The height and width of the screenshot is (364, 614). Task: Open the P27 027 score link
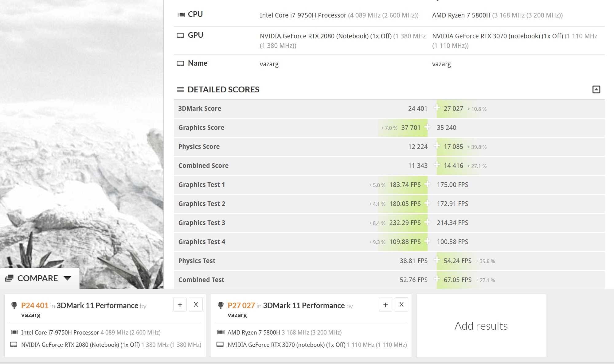pyautogui.click(x=241, y=305)
